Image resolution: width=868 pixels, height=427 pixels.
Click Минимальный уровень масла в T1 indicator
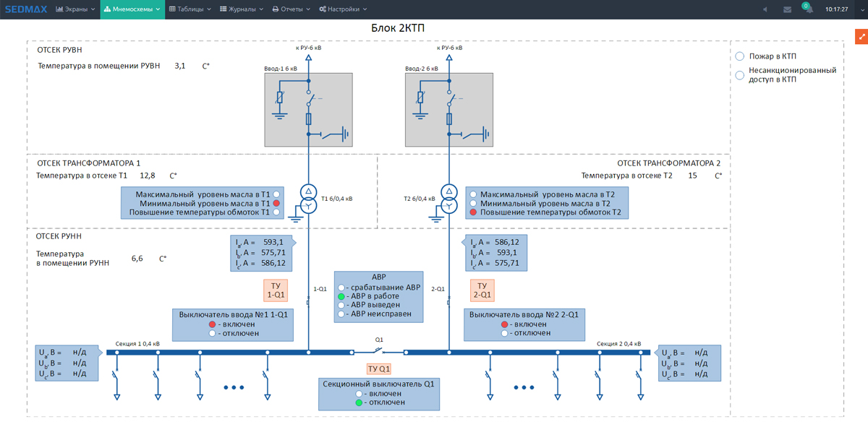(276, 204)
